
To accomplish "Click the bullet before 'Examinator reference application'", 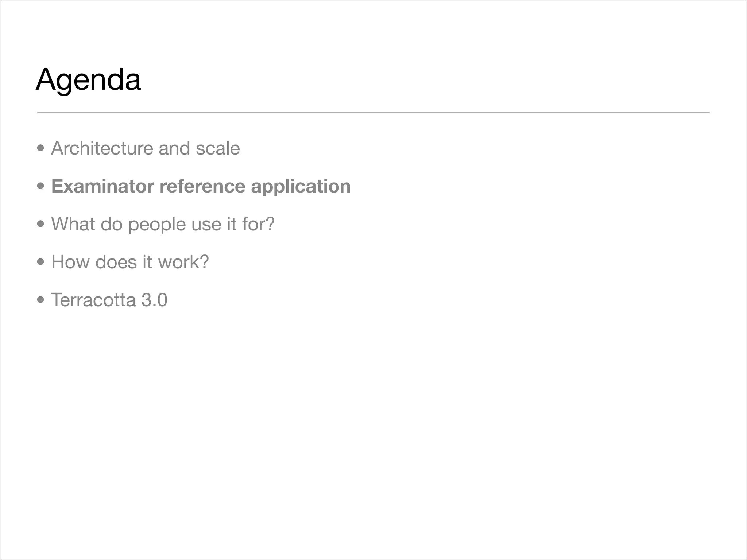I will 40,186.
